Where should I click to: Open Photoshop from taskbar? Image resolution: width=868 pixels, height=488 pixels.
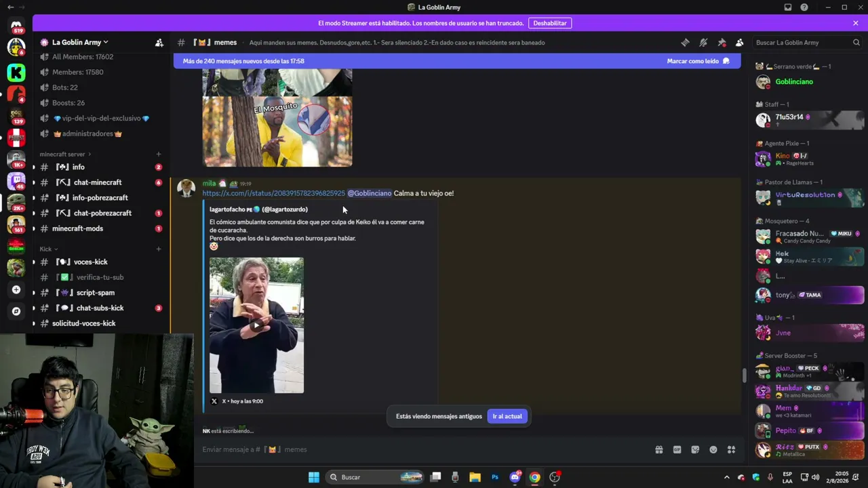point(495,477)
